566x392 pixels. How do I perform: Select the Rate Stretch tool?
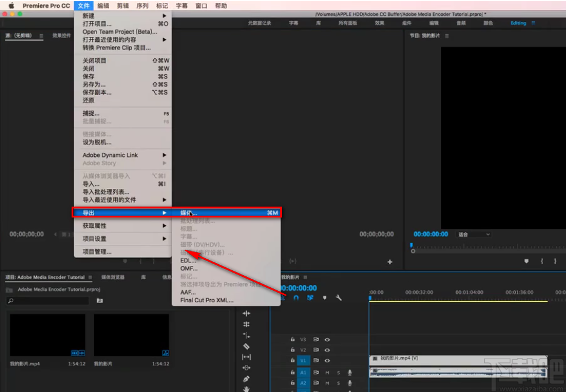click(246, 336)
